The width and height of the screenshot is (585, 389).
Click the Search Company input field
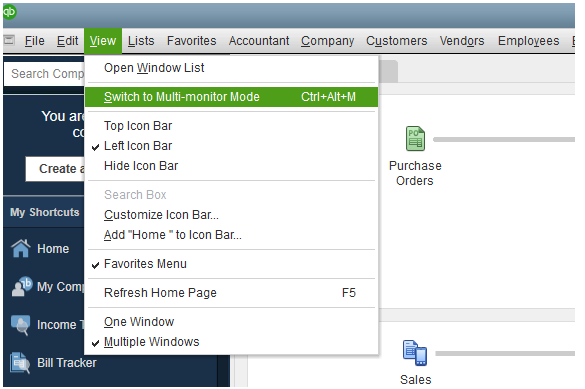pyautogui.click(x=44, y=74)
